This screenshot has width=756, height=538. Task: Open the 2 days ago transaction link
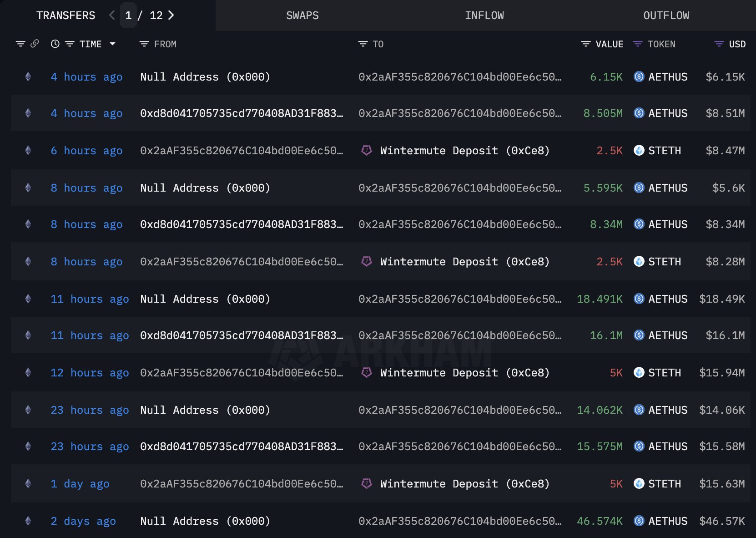click(x=83, y=521)
